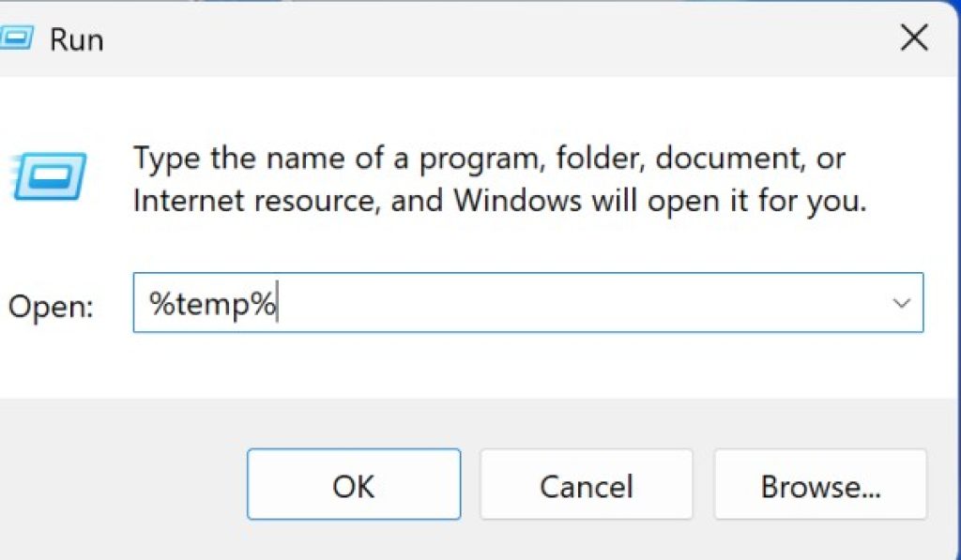The height and width of the screenshot is (560, 961).
Task: Click the word "document" in the description
Action: (x=725, y=158)
